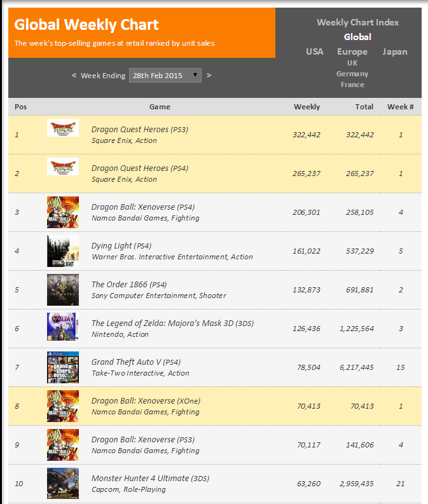
Task: Open Dragon Ball: Xenoverse (XOne) title
Action: click(146, 401)
